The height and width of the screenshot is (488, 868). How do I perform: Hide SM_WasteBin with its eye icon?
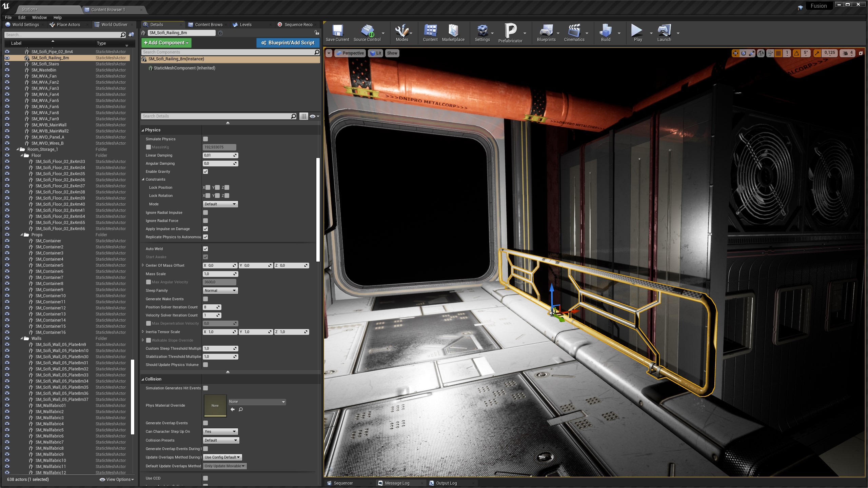pos(7,70)
